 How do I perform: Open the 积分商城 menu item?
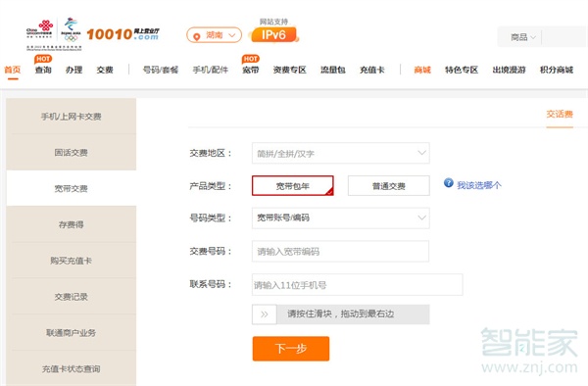point(557,70)
